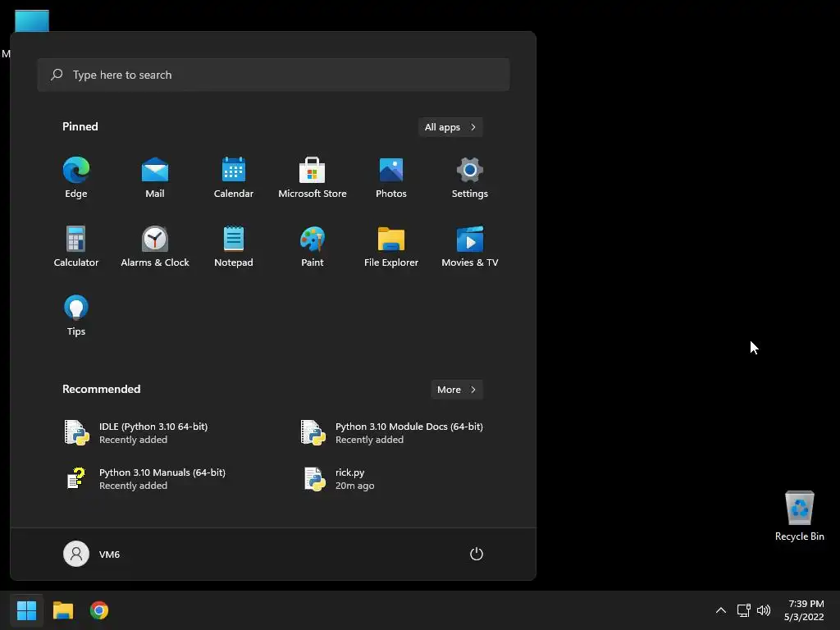Launch Notepad from pinned apps

(x=234, y=246)
